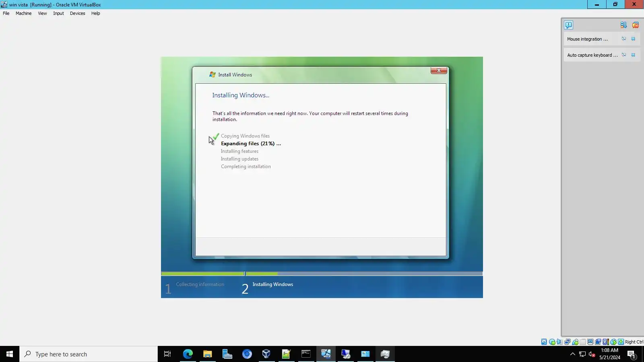The image size is (644, 362).
Task: Open the Windows Action Center notifications
Action: coord(632,354)
